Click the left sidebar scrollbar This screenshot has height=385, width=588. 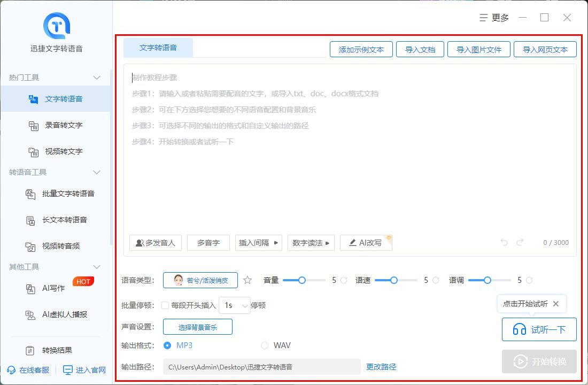point(111,158)
